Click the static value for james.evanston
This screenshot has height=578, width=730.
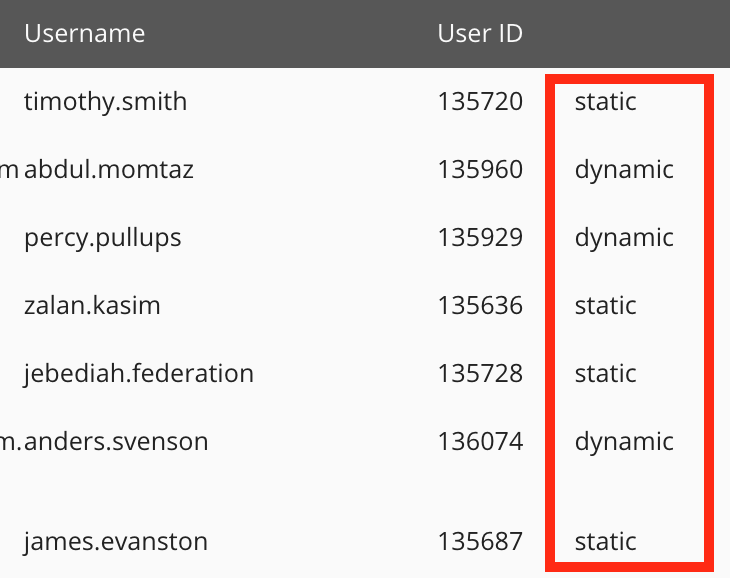pyautogui.click(x=605, y=541)
